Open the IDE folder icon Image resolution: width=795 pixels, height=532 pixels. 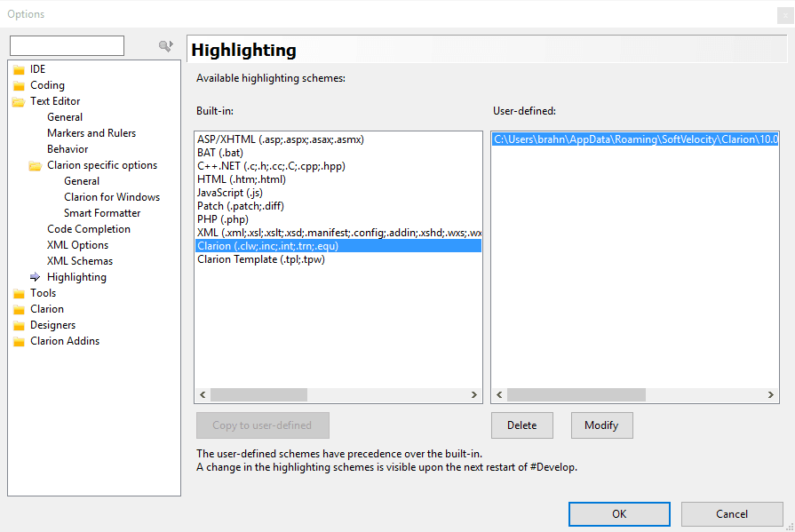[19, 69]
